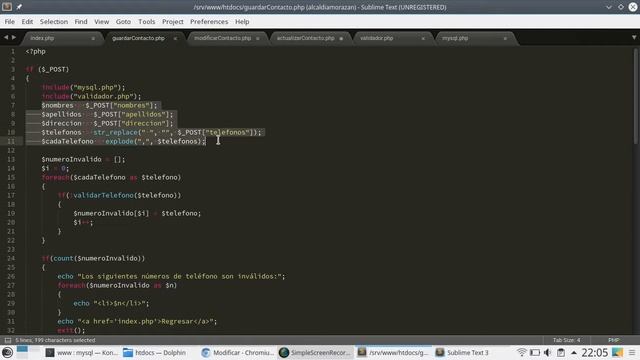The height and width of the screenshot is (360, 640).
Task: Switch to the SimpleScreenRecorder task
Action: click(315, 353)
